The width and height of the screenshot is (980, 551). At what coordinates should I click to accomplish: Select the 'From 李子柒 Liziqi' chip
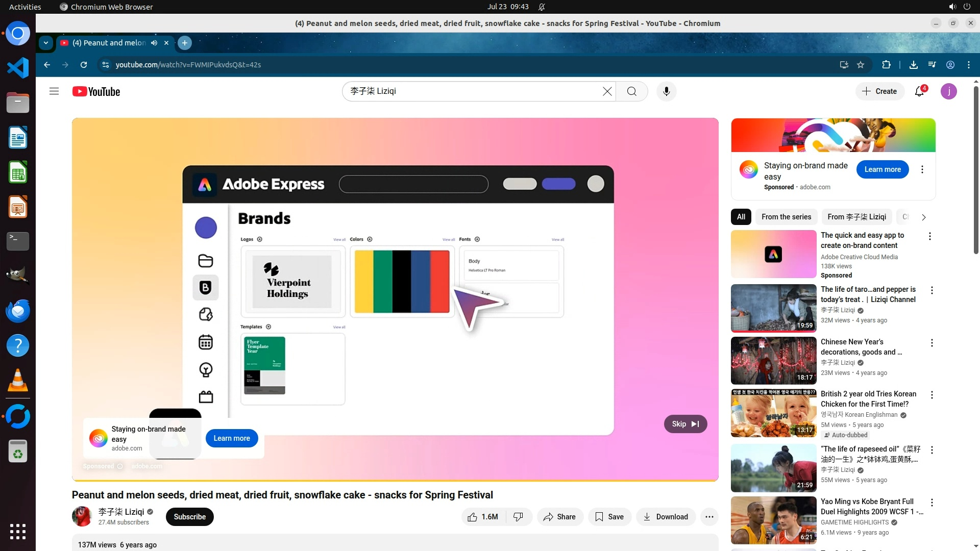(x=856, y=217)
